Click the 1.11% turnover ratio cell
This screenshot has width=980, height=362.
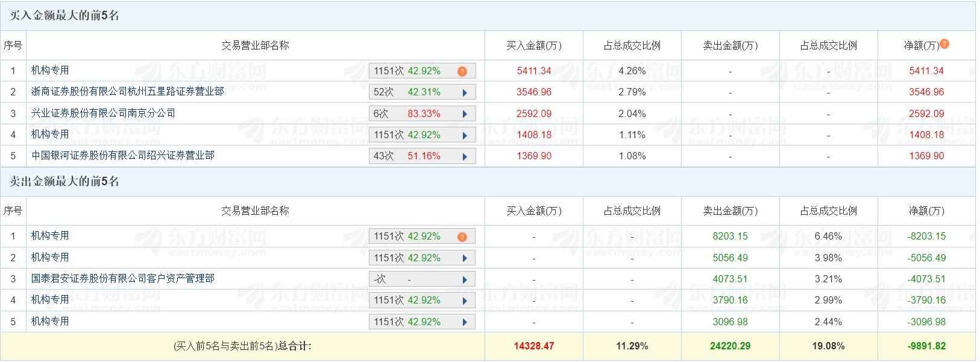pyautogui.click(x=632, y=135)
